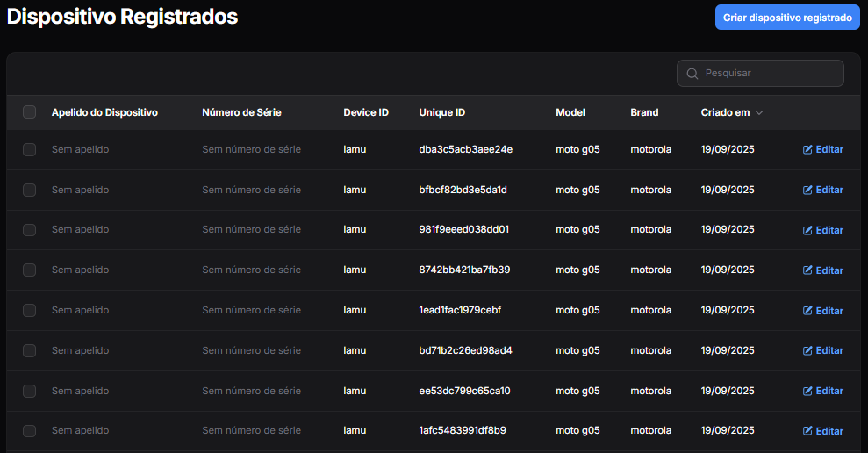Screen dimensions: 868x453
Task: Click the Brand column header
Action: (644, 112)
